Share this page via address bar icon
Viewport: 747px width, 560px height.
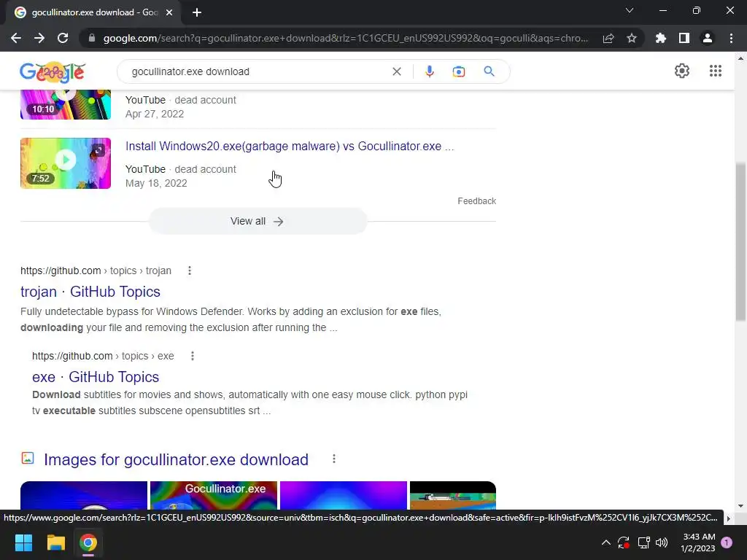608,38
